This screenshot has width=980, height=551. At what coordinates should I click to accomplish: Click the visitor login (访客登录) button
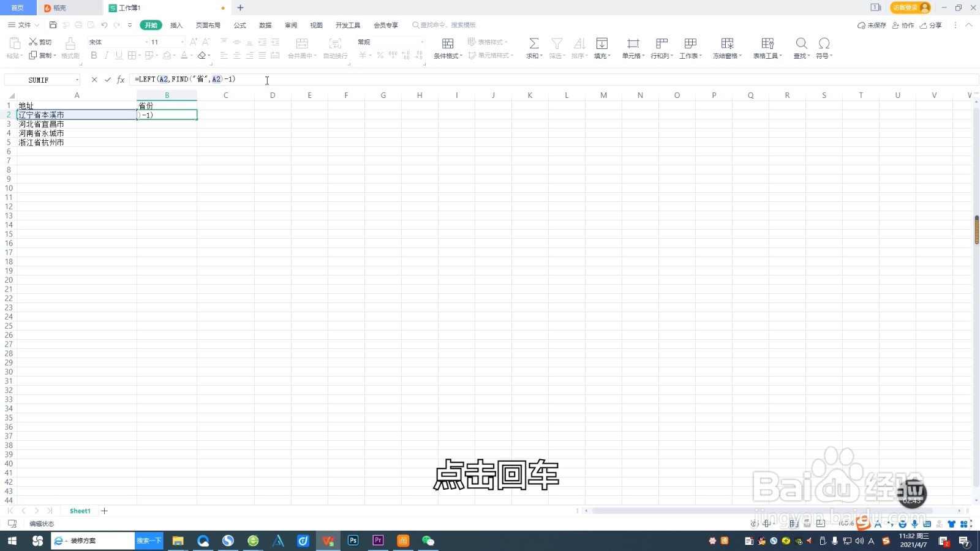click(x=911, y=7)
